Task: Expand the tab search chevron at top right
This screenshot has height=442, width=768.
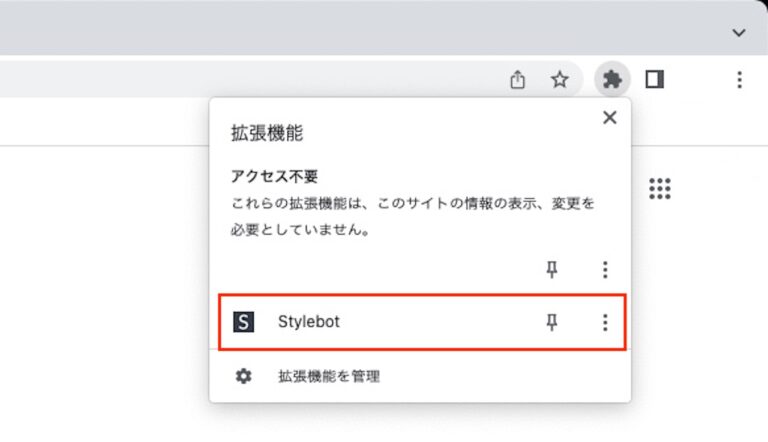Action: 739,32
